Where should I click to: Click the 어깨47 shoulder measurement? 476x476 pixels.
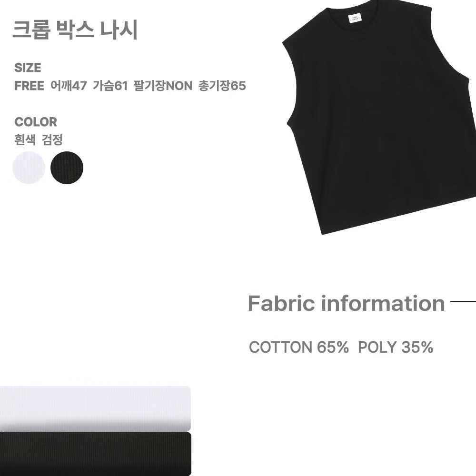click(x=69, y=86)
